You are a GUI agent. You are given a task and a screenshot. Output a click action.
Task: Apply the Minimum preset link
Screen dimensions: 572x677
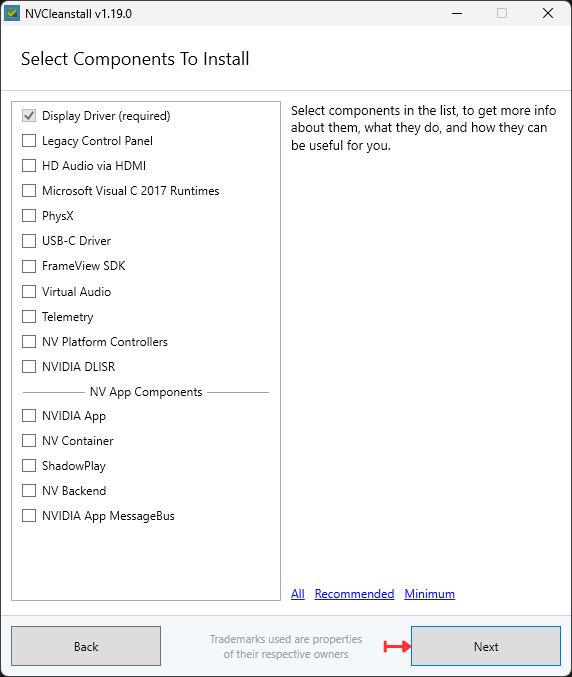(430, 594)
